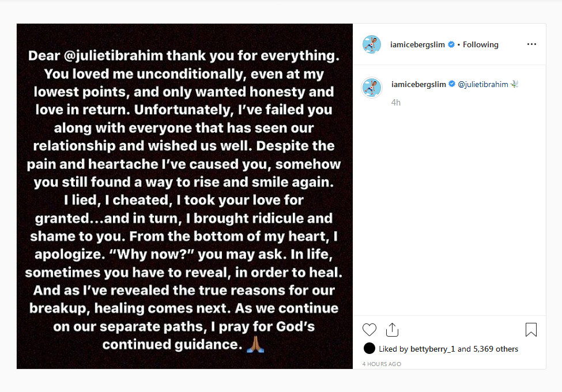Click iamicebergslim's profile avatar in the header
Screen dimensions: 562x392
coord(372,44)
